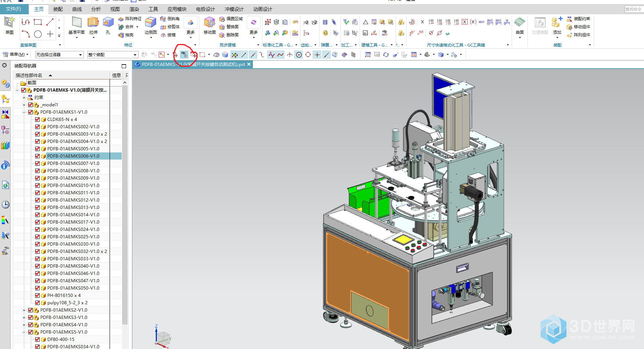Open Assembly Constraints (装配约束)
Screen dimensions: 644x349
(578, 19)
